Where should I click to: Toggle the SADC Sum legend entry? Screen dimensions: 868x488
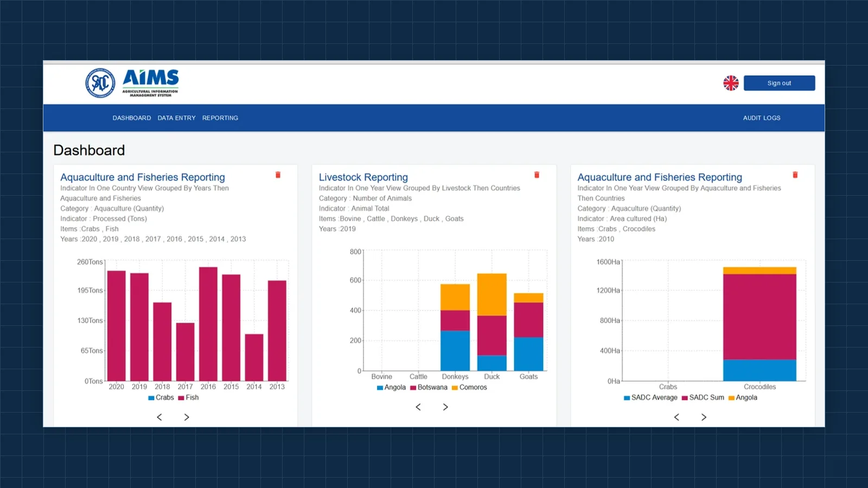[x=703, y=397]
